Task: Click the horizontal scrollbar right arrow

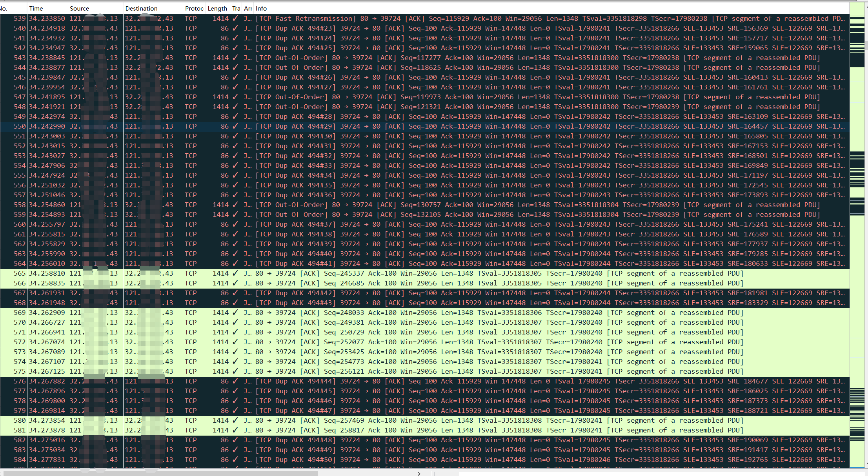Action: tap(419, 473)
